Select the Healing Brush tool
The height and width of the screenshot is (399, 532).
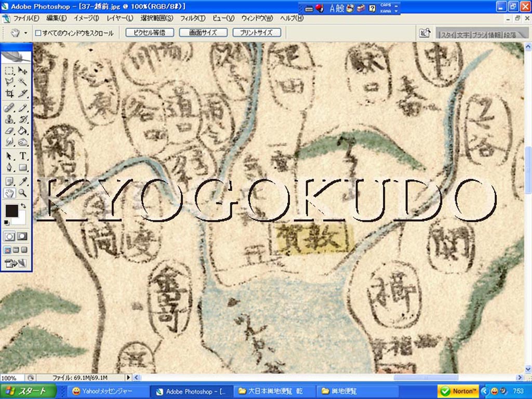coord(9,108)
